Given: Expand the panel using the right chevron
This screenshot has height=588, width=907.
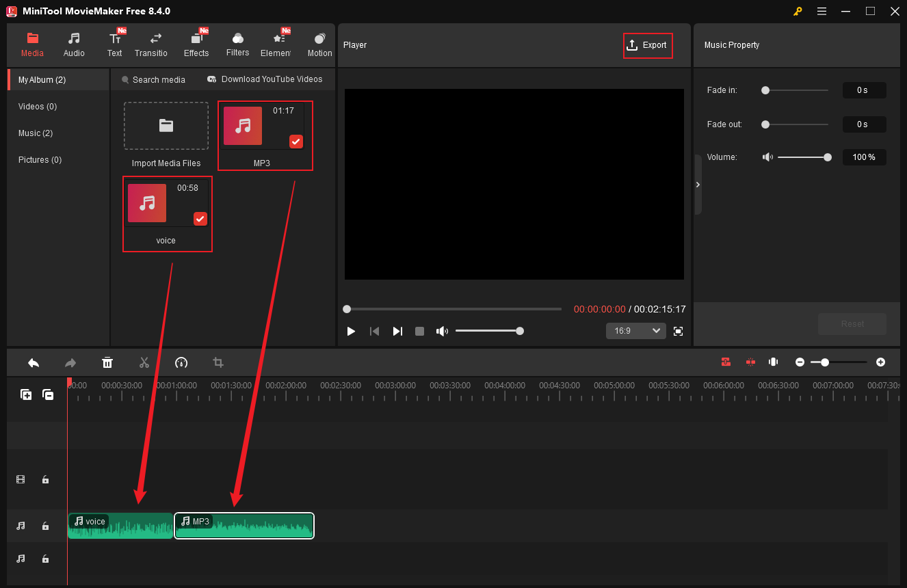Looking at the screenshot, I should pos(698,185).
